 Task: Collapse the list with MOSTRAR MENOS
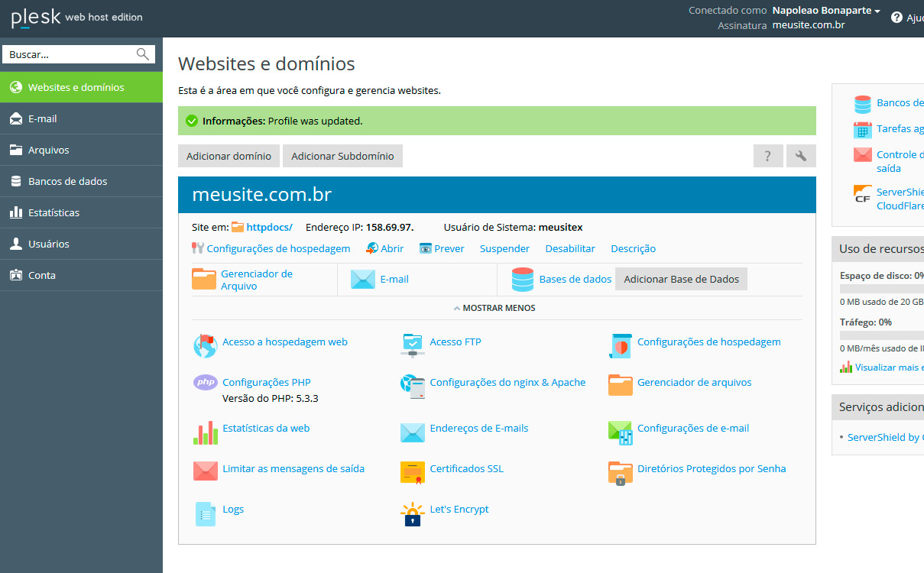pyautogui.click(x=494, y=308)
